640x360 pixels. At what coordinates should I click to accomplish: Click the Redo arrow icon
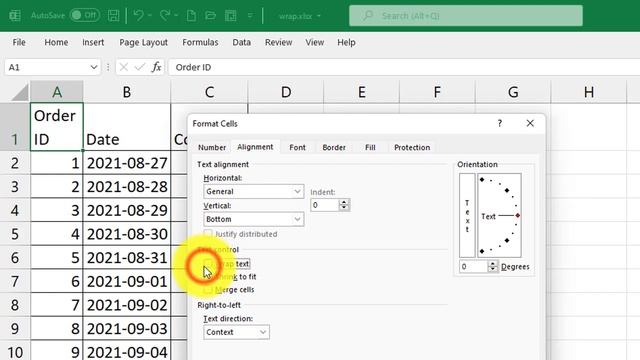pos(165,16)
